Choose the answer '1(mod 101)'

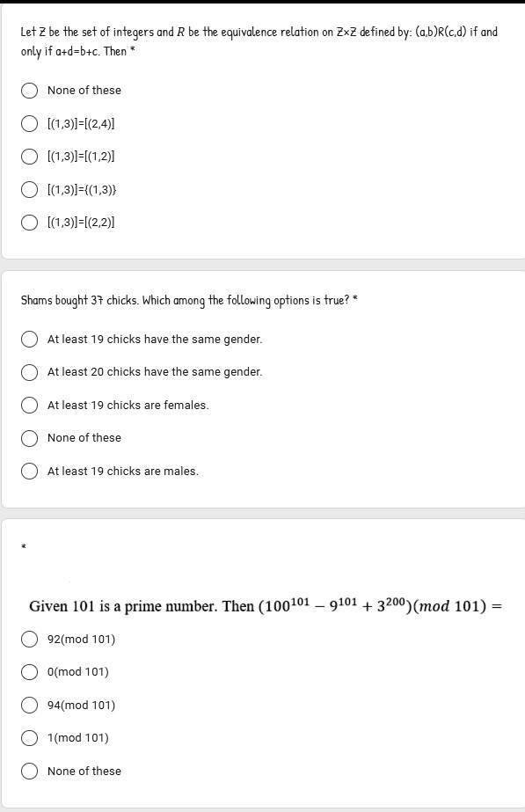tap(29, 737)
